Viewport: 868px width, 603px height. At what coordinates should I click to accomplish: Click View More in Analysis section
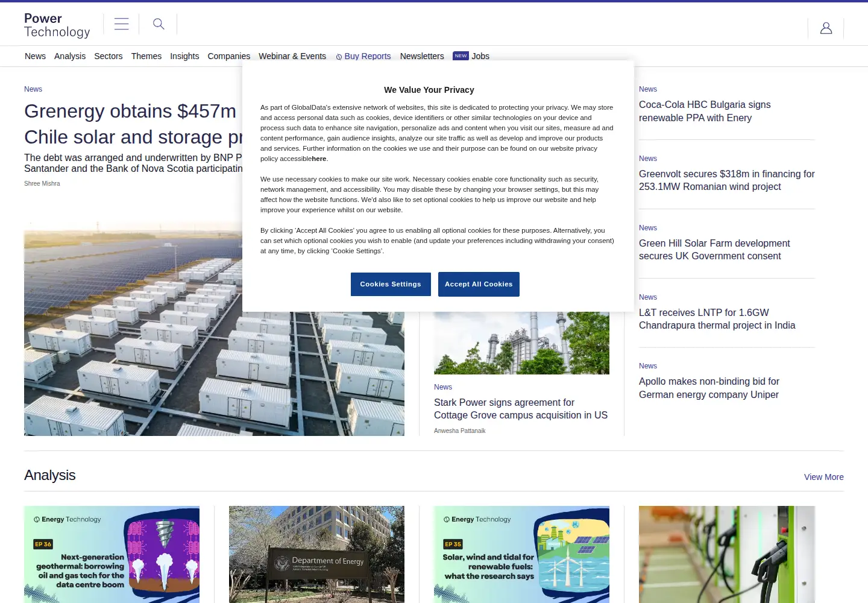click(824, 477)
